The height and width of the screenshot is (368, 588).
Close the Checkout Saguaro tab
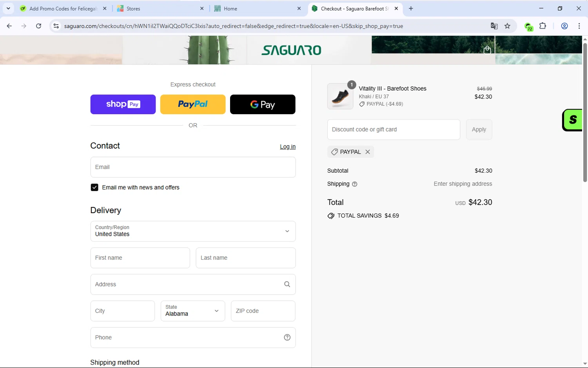(396, 8)
